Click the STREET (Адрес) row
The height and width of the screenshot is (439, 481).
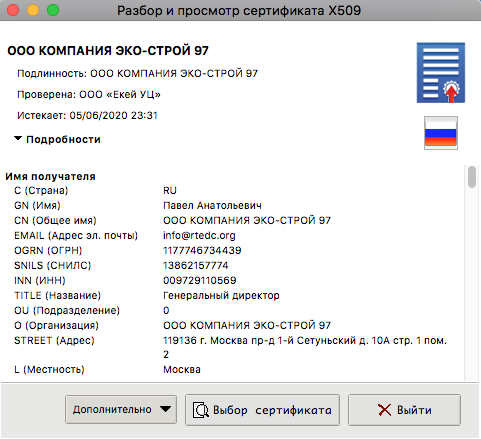[233, 347]
